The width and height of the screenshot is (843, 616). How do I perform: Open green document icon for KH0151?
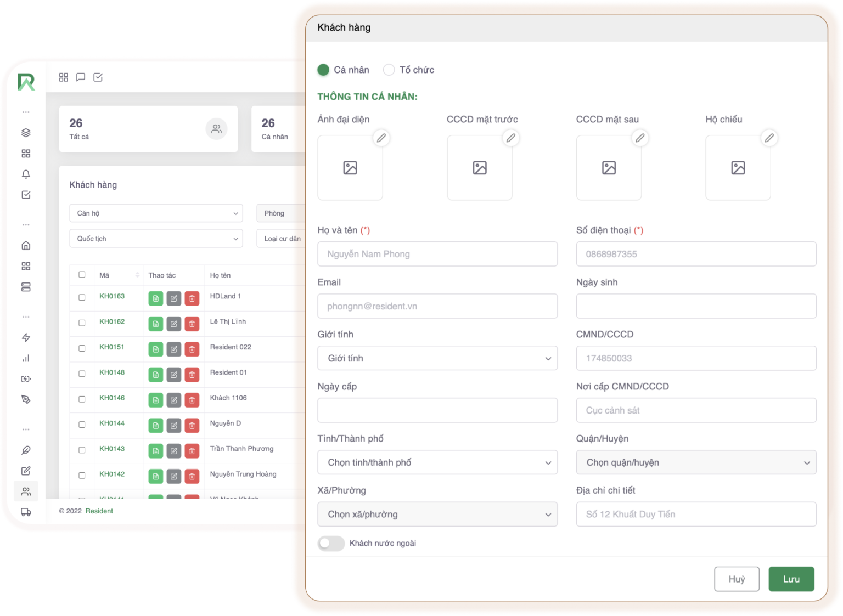click(156, 349)
